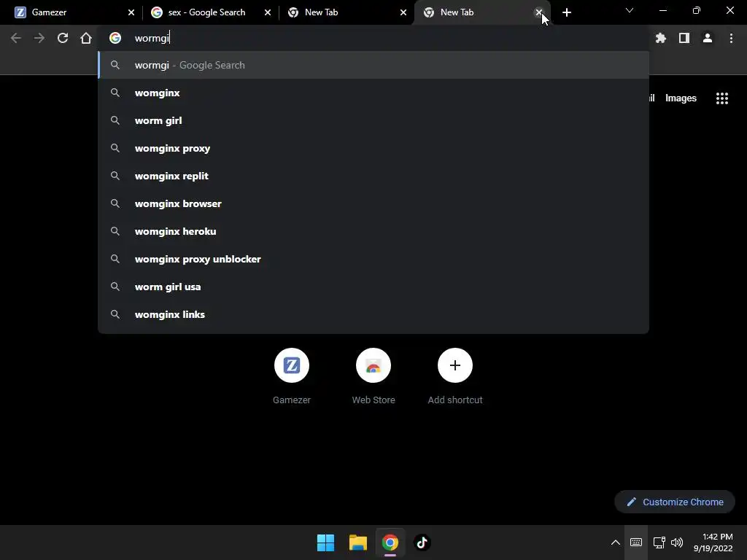Click the Customize Chrome button

(675, 502)
